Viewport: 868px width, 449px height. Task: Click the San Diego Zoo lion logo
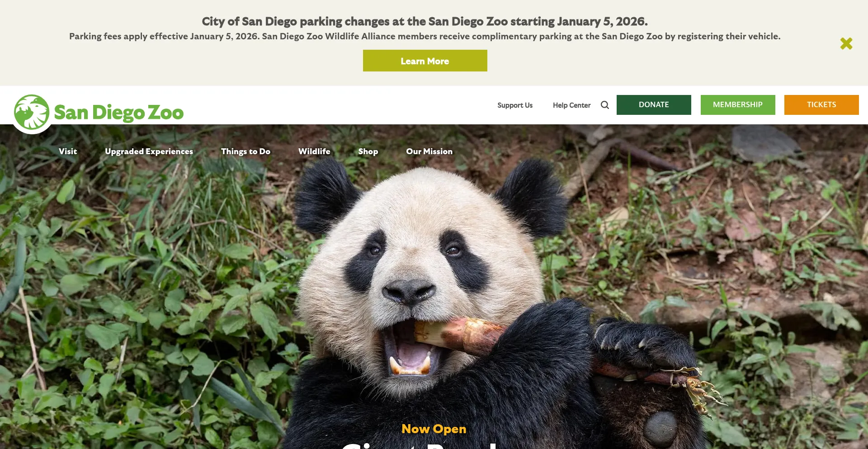32,112
